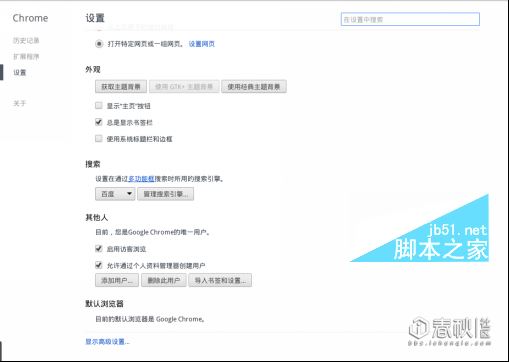Viewport: 509px width, 362px height.
Task: Enable use system title bar and borders checkbox
Action: point(99,138)
